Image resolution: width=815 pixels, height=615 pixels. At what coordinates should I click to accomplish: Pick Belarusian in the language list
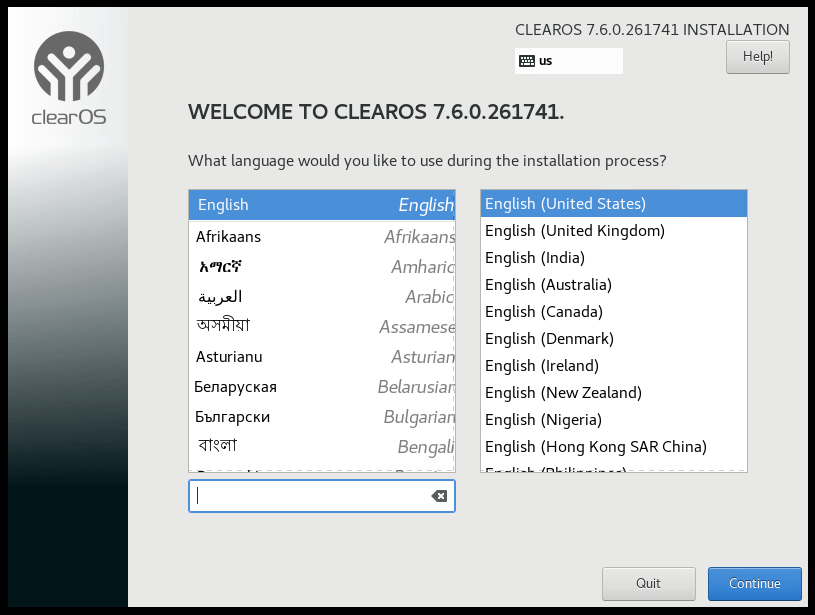321,387
